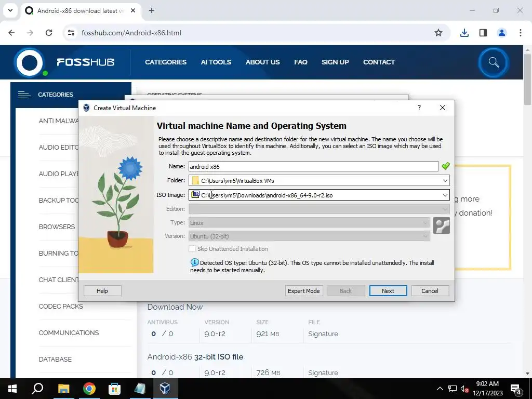
Task: Click the OS type icon beside Type field
Action: [x=442, y=225]
